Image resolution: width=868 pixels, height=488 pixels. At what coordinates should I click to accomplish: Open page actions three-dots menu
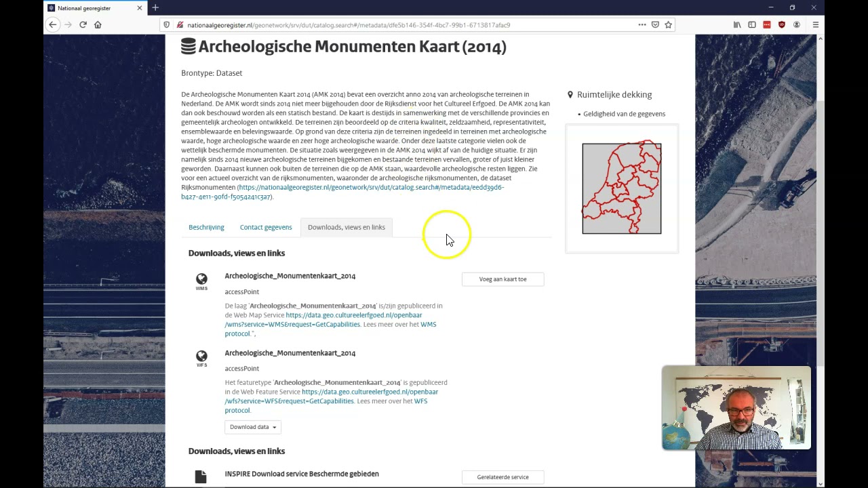642,24
